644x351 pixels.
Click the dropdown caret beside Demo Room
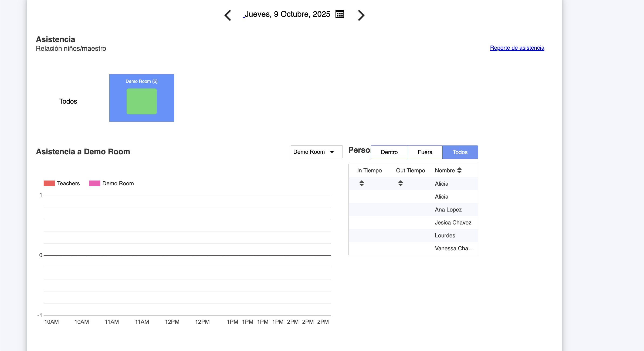click(332, 152)
